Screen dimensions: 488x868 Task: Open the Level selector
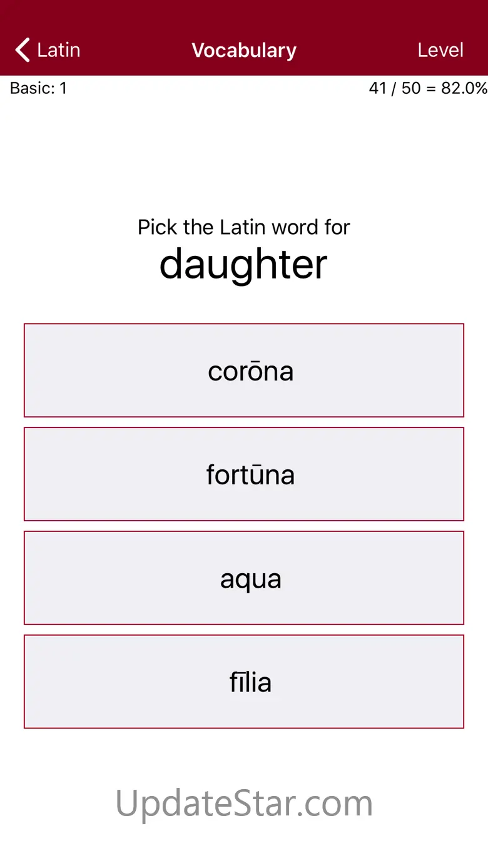click(440, 50)
